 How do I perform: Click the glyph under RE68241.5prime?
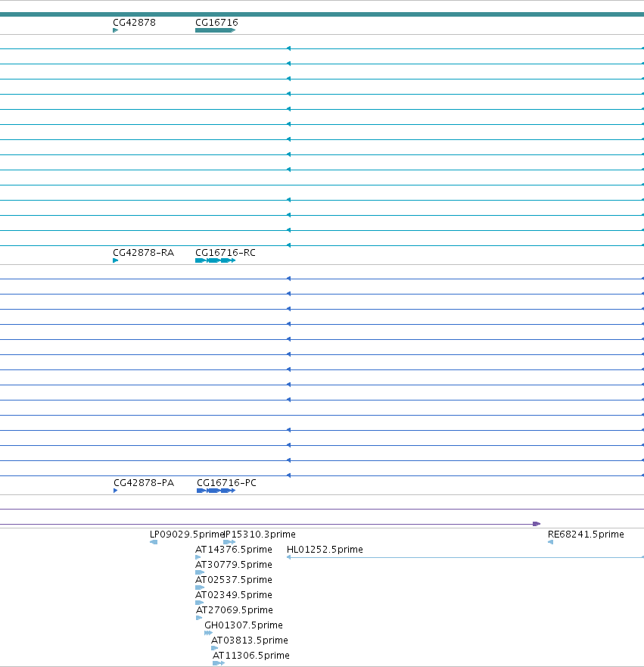tap(550, 542)
